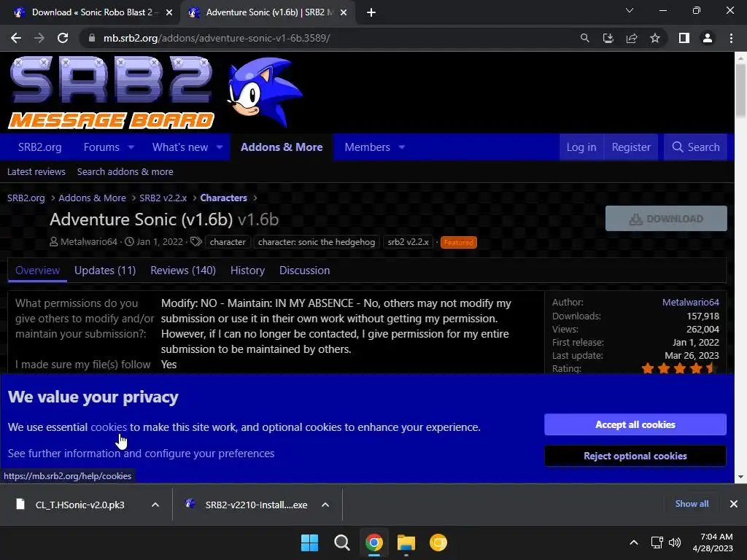This screenshot has height=560, width=747.
Task: Reject optional cookies
Action: (x=635, y=456)
